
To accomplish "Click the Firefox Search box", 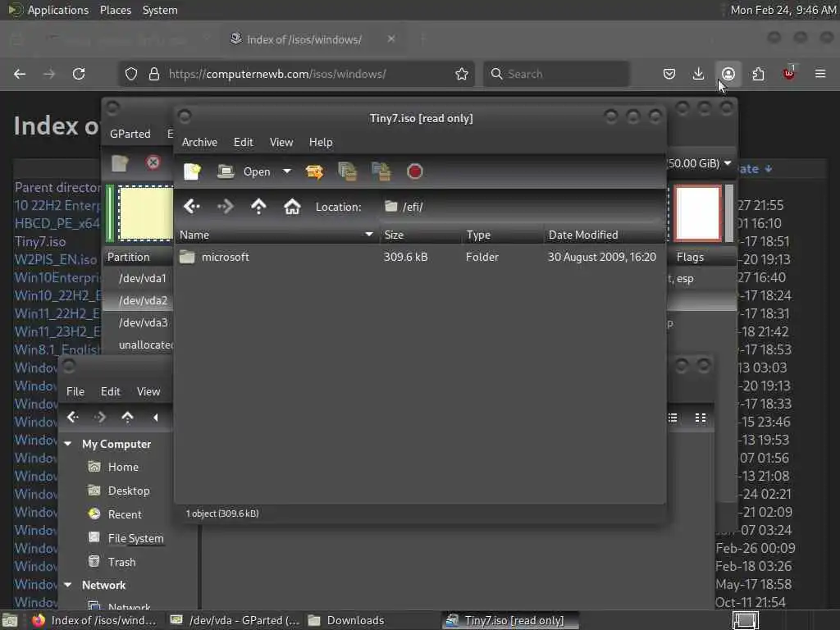I will [557, 74].
